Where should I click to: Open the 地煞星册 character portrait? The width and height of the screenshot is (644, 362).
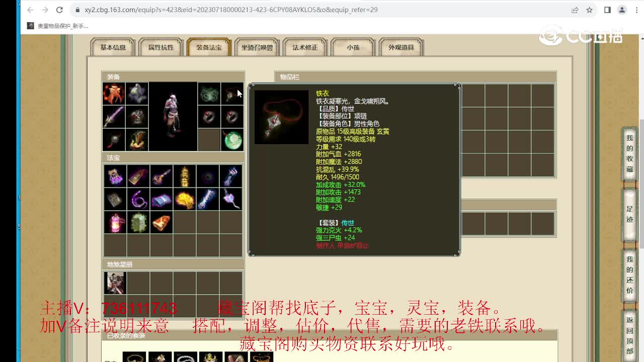[115, 283]
